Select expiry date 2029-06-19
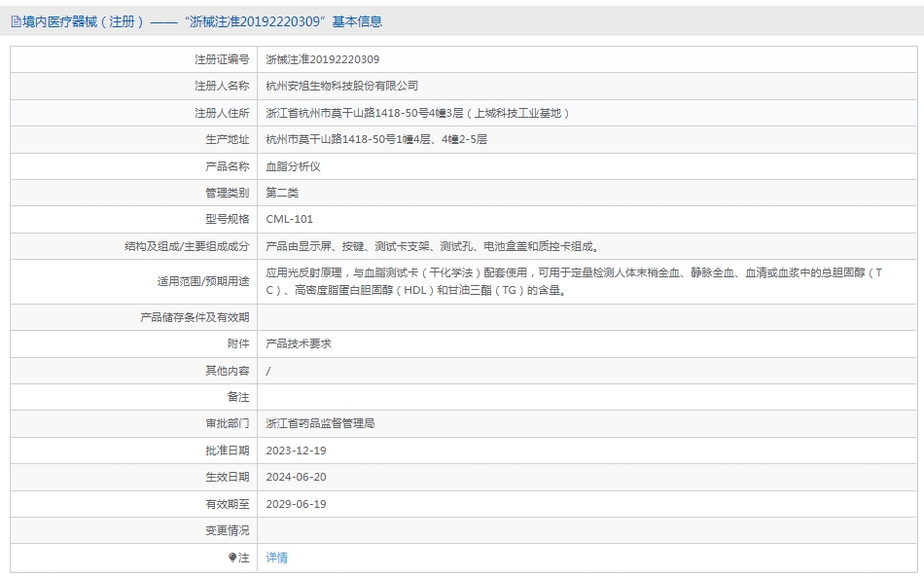Viewport: 924px width, 577px height. pos(296,504)
